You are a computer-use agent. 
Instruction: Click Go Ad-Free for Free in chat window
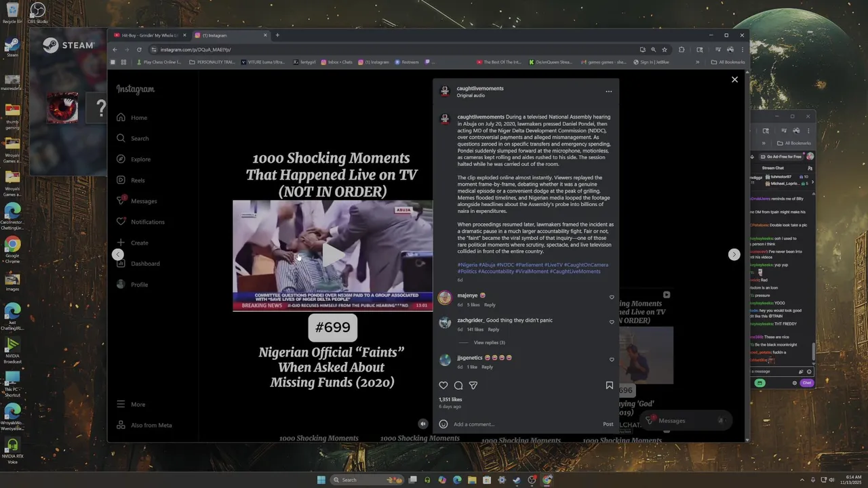(783, 157)
